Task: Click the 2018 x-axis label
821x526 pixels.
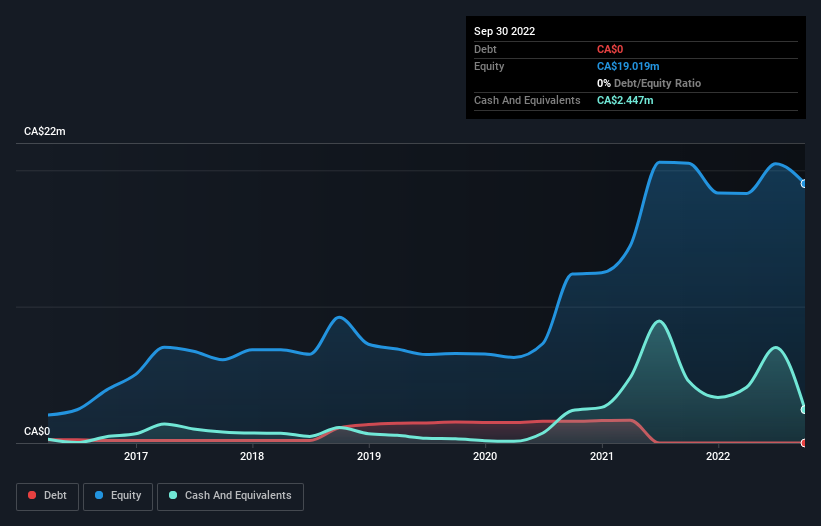Action: pos(252,456)
